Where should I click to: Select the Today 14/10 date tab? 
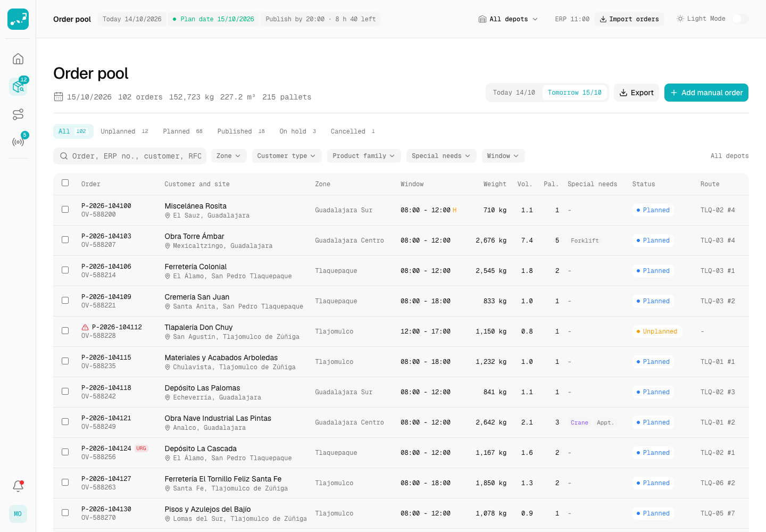[514, 93]
